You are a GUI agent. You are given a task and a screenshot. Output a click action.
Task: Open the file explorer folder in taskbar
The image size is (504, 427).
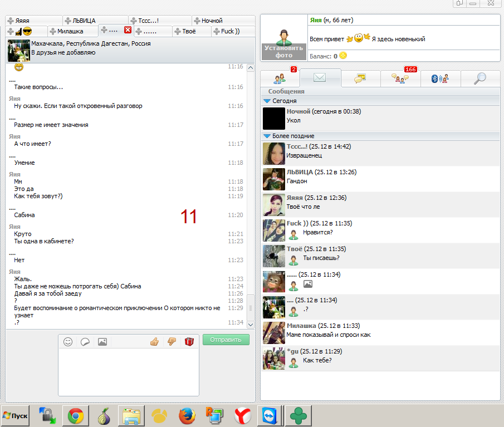tap(131, 416)
